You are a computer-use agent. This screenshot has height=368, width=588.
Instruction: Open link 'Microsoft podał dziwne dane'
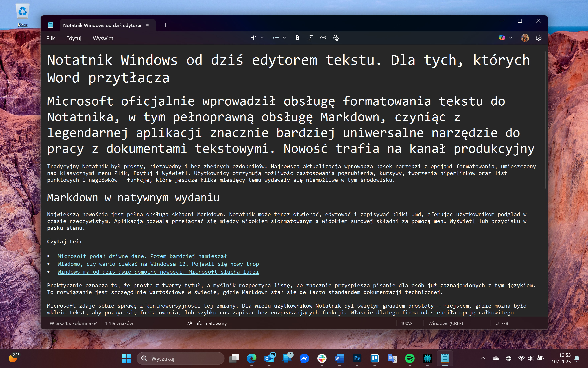coord(142,256)
